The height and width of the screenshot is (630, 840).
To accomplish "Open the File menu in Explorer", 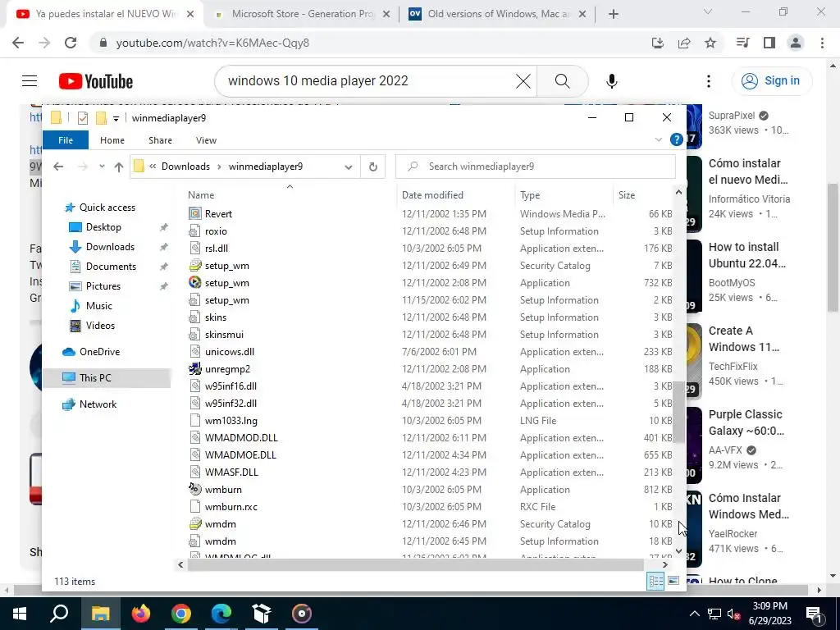I will [66, 140].
